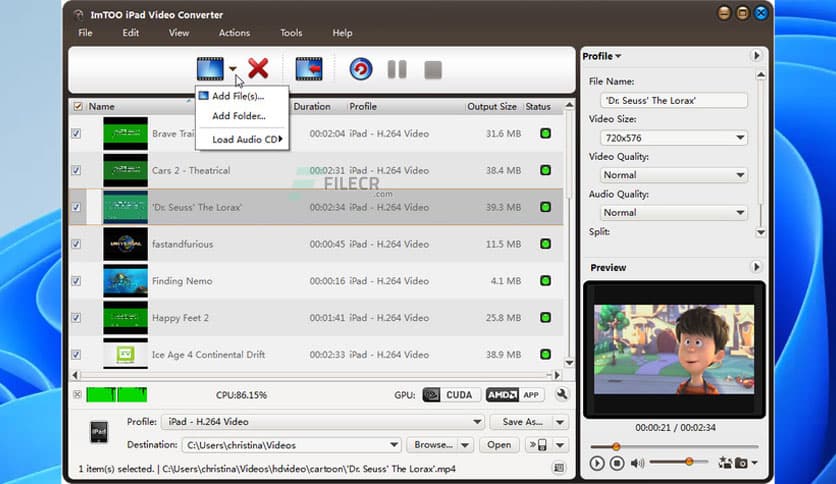Image resolution: width=836 pixels, height=484 pixels.
Task: Edit the File Name field Dr. Seuss' The Lorax
Action: tap(673, 100)
